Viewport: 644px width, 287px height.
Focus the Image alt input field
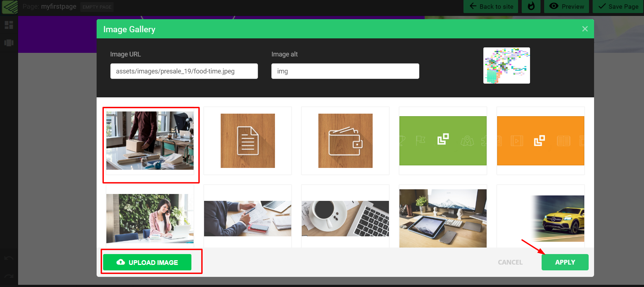pos(346,71)
